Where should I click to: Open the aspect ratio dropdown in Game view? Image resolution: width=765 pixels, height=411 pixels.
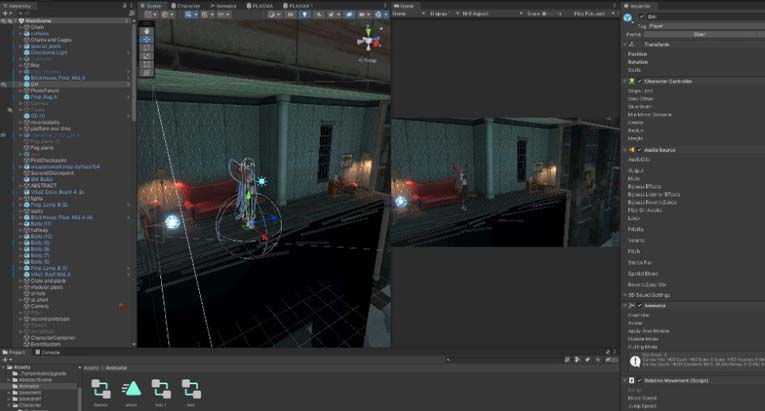coord(492,14)
